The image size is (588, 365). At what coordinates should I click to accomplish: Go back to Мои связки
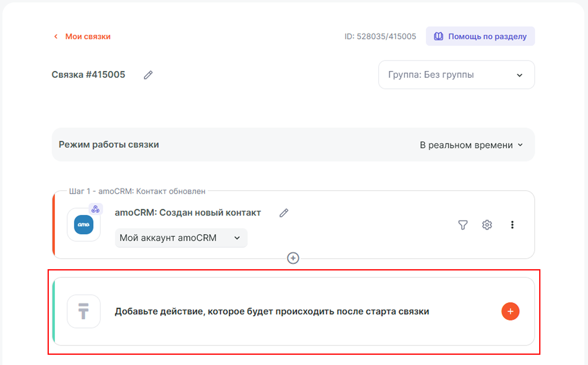(x=88, y=36)
